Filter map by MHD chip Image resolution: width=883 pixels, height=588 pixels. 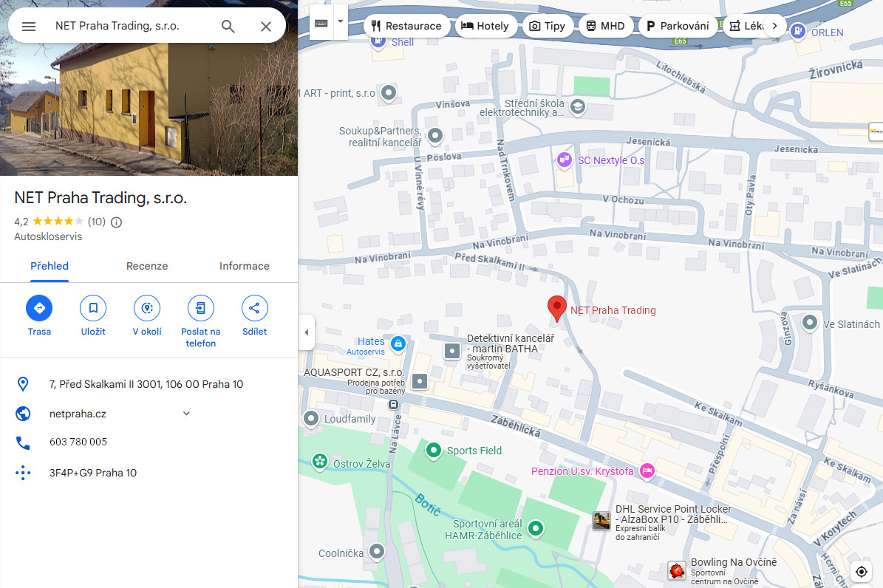(606, 26)
